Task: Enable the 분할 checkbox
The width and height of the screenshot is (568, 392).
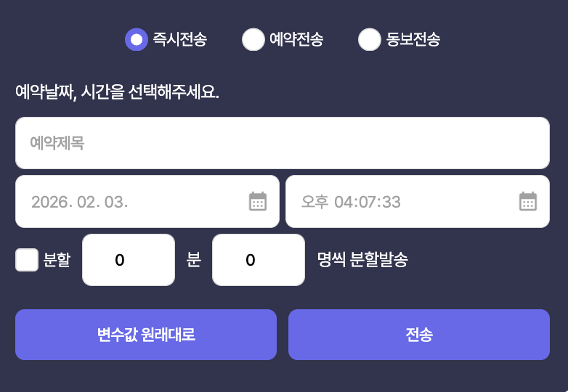Action: [x=27, y=260]
